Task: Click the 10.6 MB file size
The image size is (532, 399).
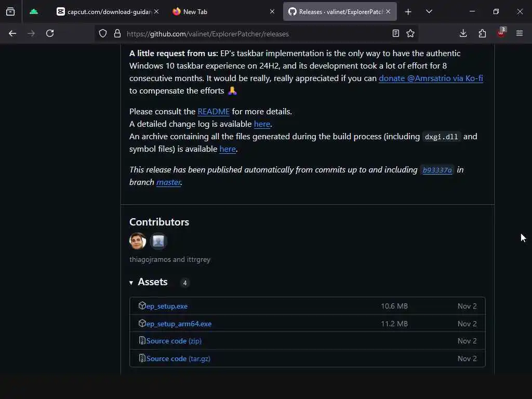Action: (394, 306)
